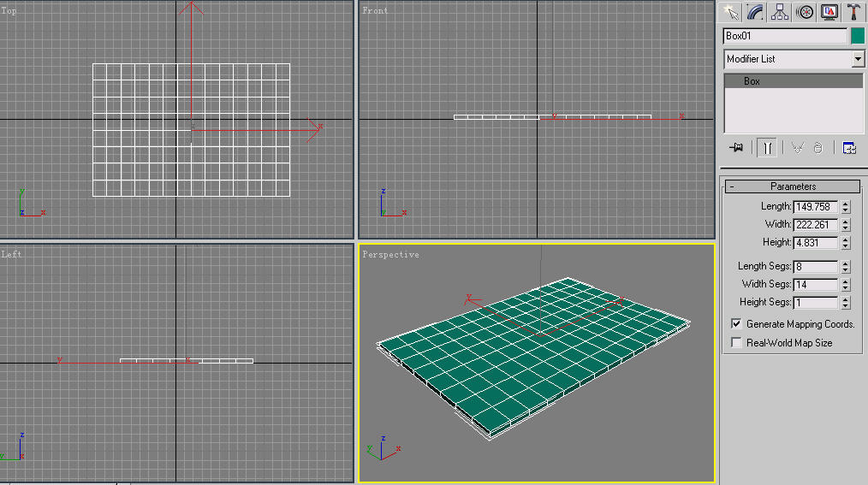Click the Pin Stack icon
The width and height of the screenshot is (868, 485).
735,148
